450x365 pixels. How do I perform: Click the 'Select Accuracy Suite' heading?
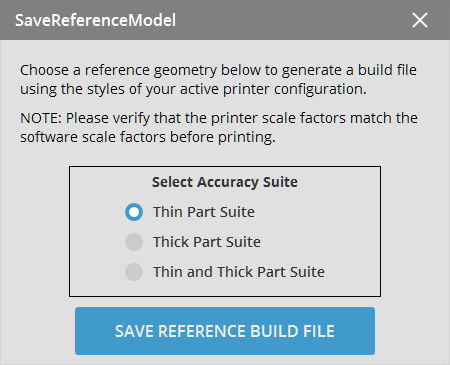225,182
